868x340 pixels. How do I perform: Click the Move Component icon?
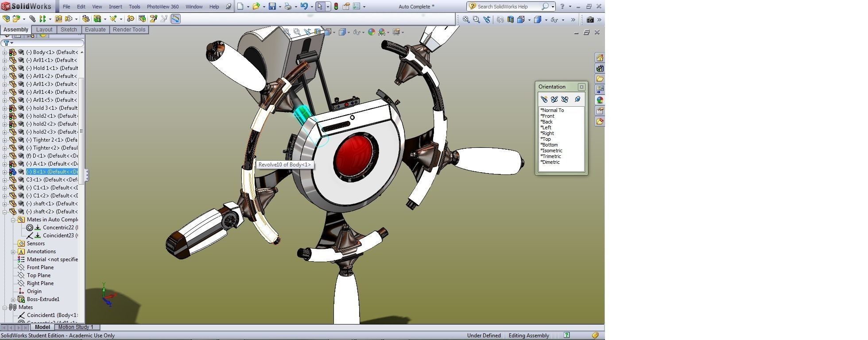(69, 19)
